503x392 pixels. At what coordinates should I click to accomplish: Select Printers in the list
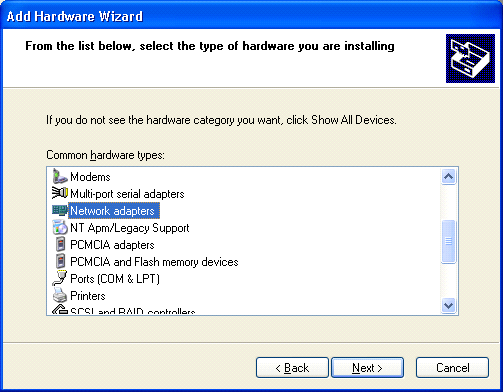coord(88,296)
